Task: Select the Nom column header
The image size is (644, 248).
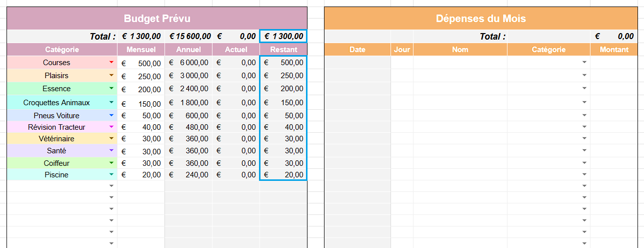Action: click(x=460, y=50)
